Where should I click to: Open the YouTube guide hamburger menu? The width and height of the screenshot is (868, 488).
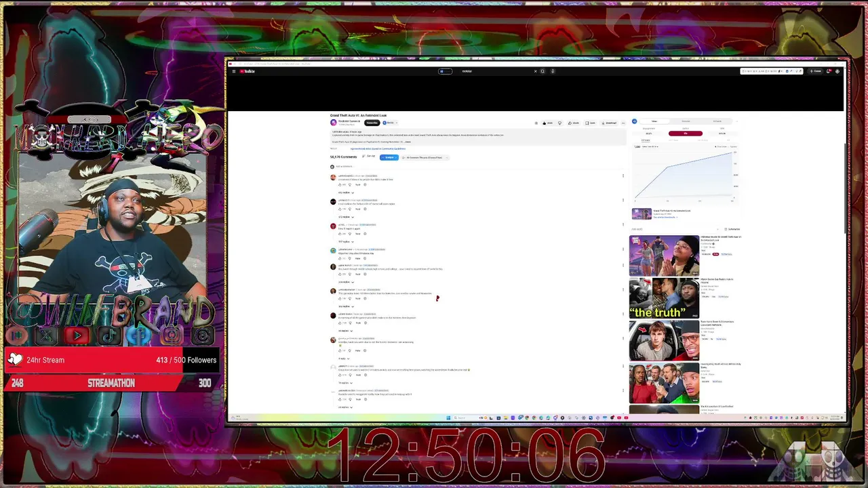pyautogui.click(x=234, y=71)
